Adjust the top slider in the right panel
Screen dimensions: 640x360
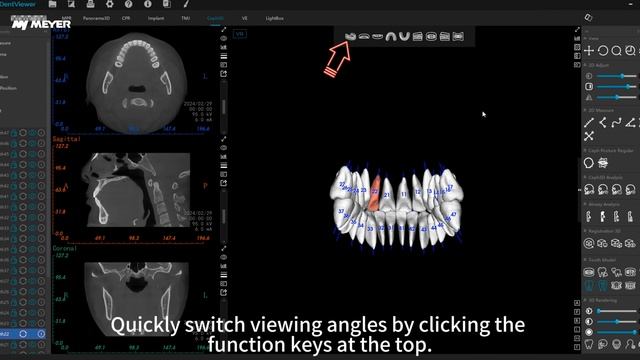[x=616, y=76]
